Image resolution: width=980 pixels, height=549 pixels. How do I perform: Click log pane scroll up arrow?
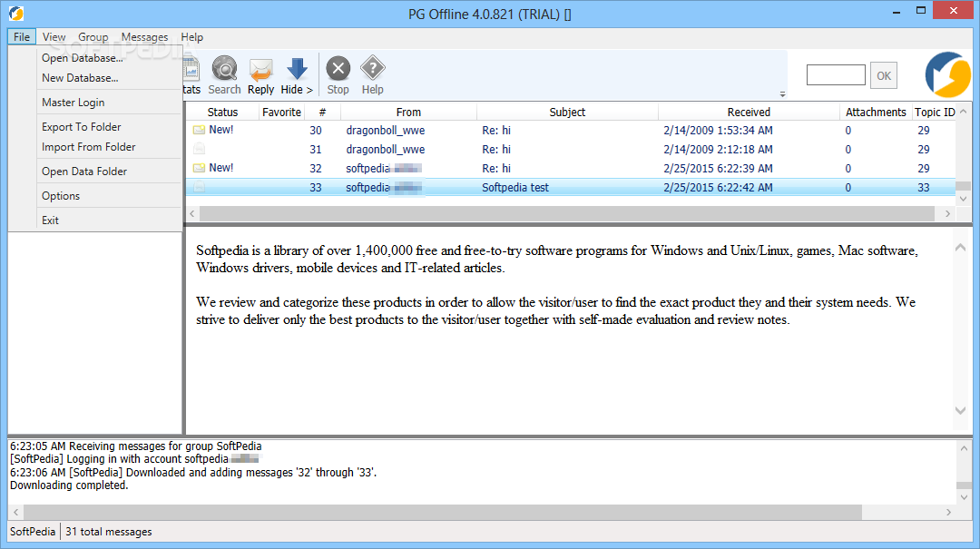(x=965, y=448)
